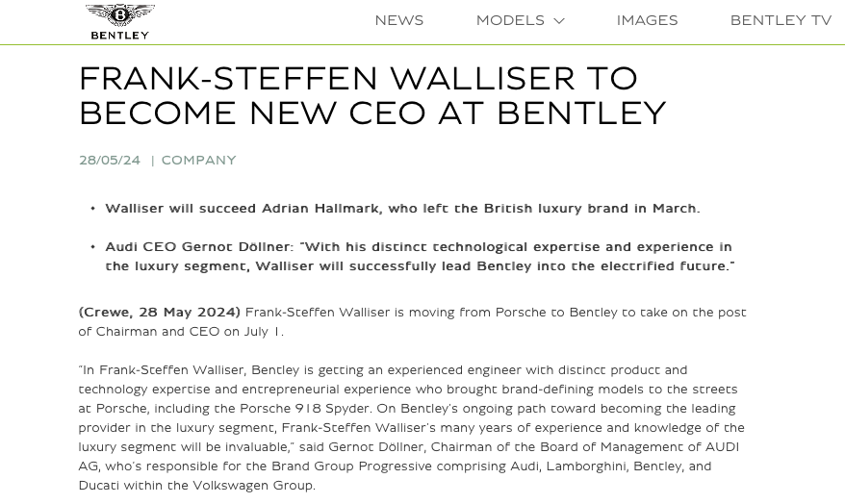This screenshot has height=504, width=845.
Task: Click the bullet about Adrian Hallmark
Action: (x=402, y=209)
